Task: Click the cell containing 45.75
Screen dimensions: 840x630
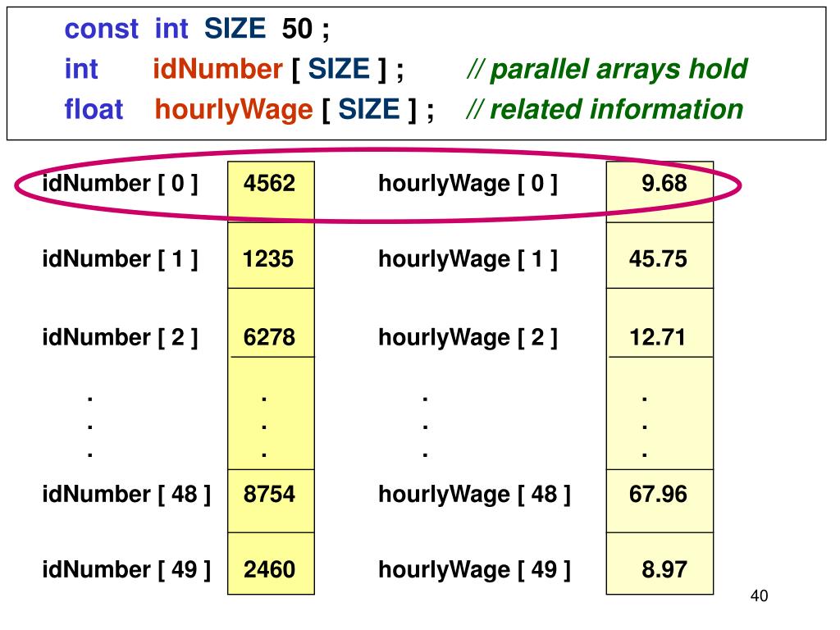Action: point(660,255)
